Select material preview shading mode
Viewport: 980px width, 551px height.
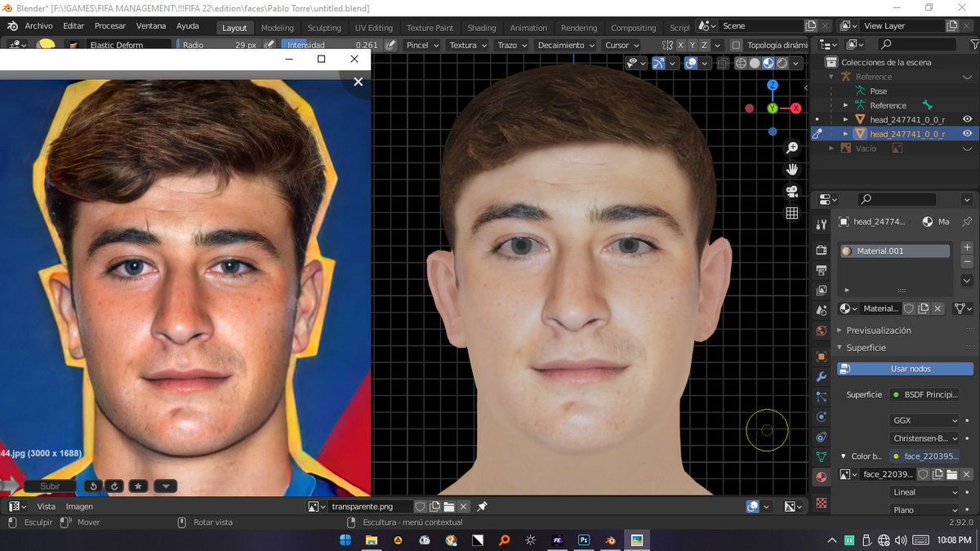click(768, 63)
